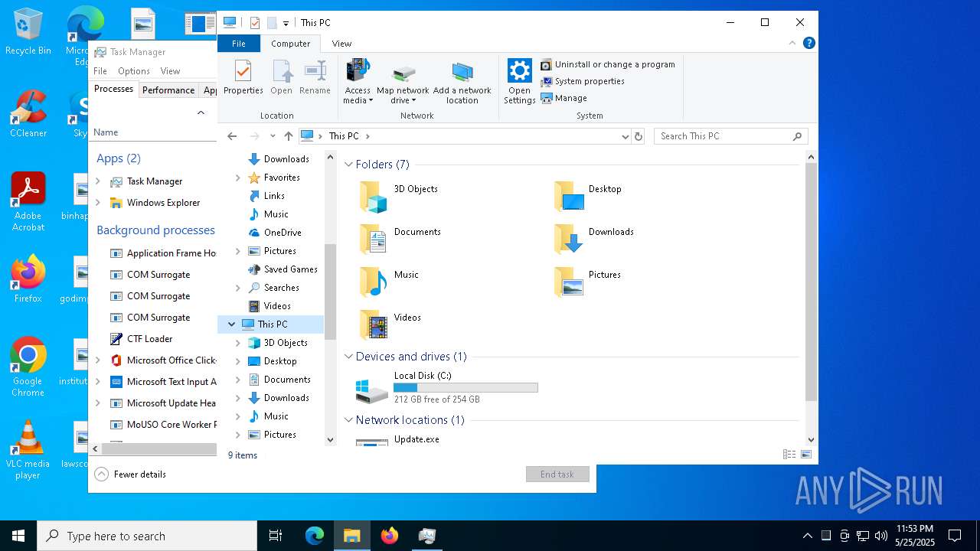Image resolution: width=980 pixels, height=551 pixels.
Task: Open Explorer help question icon
Action: coord(809,44)
